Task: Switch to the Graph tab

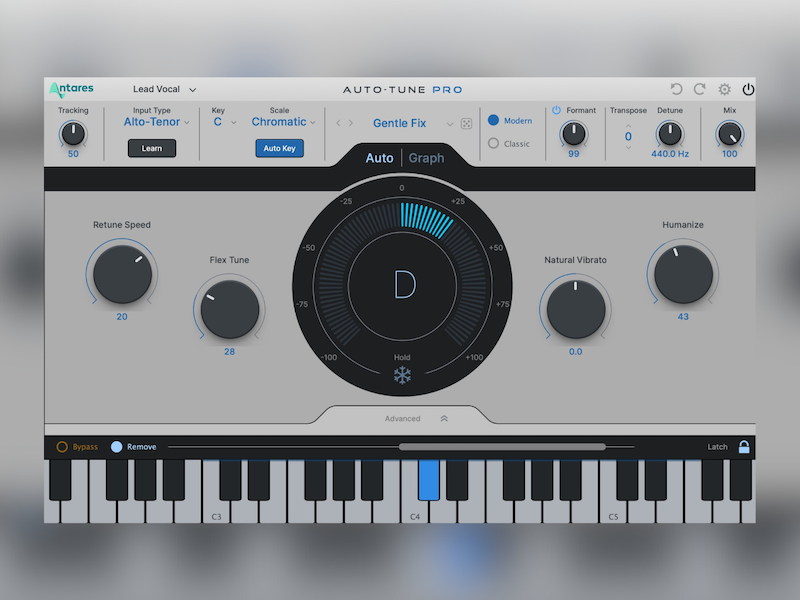Action: 426,158
